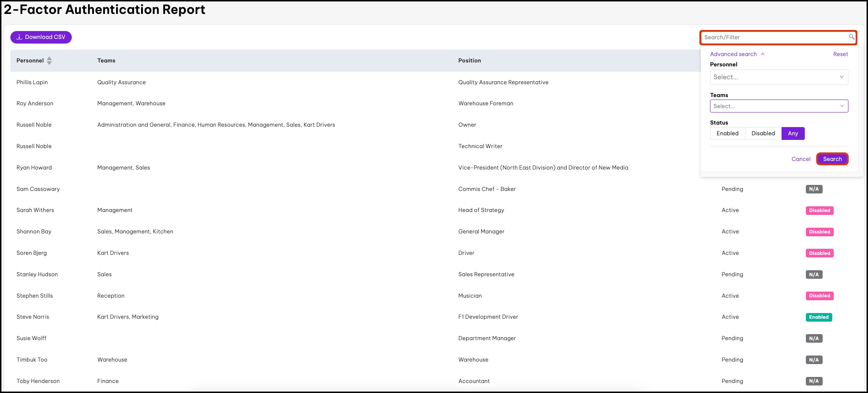The image size is (868, 393).
Task: Collapse the Advanced search section
Action: click(x=733, y=54)
